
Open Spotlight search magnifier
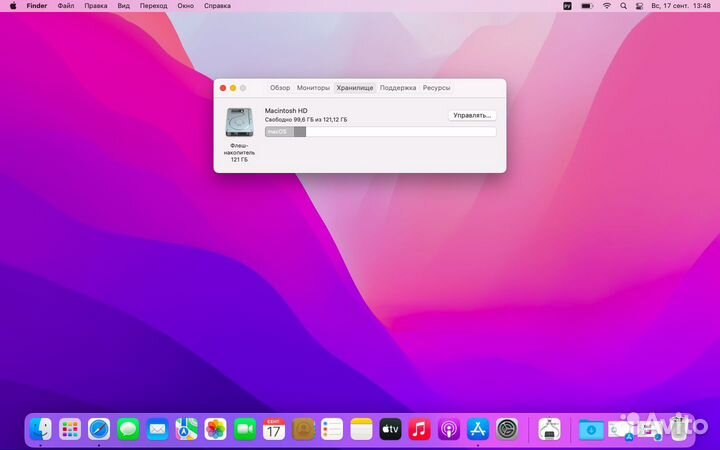coord(623,6)
